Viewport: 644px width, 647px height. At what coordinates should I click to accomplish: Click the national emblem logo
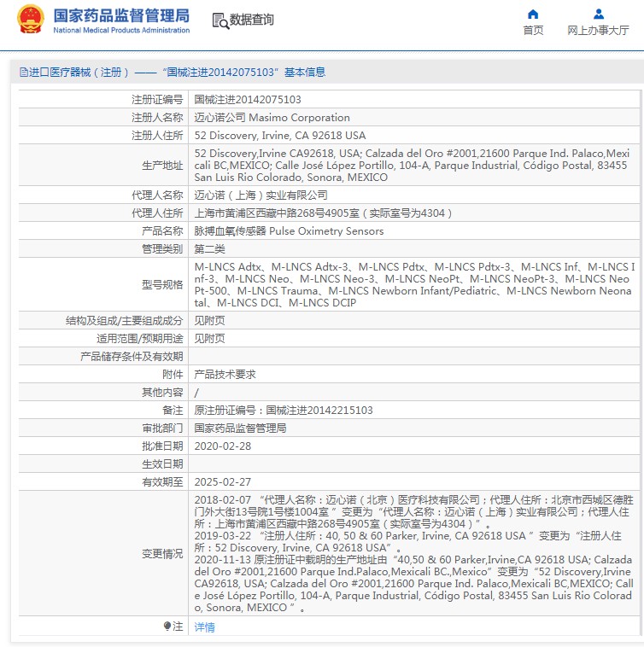[x=31, y=19]
